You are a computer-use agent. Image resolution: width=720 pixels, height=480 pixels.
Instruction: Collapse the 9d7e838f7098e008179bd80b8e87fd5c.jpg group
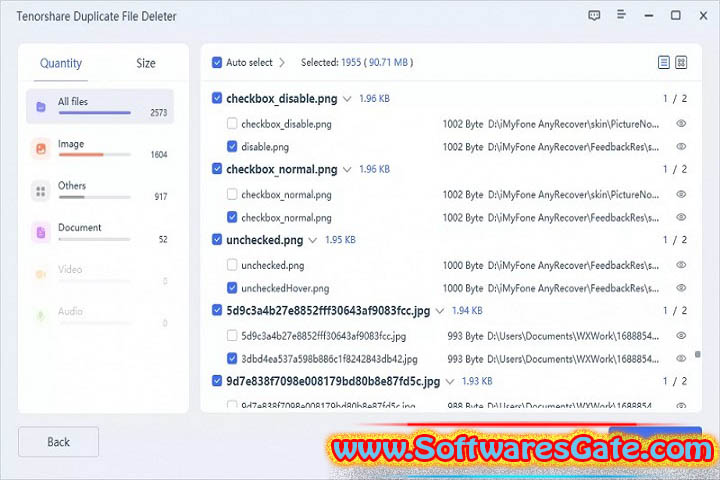[450, 382]
